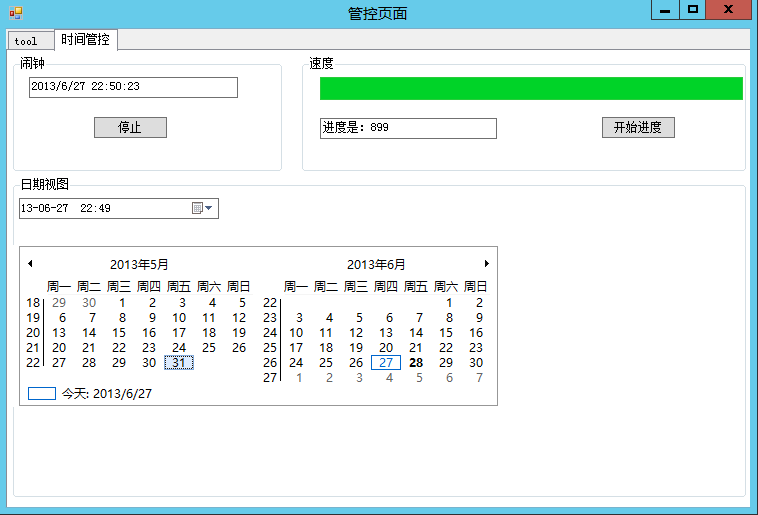Select June 16 in the calendar
The image size is (758, 515).
tap(476, 333)
